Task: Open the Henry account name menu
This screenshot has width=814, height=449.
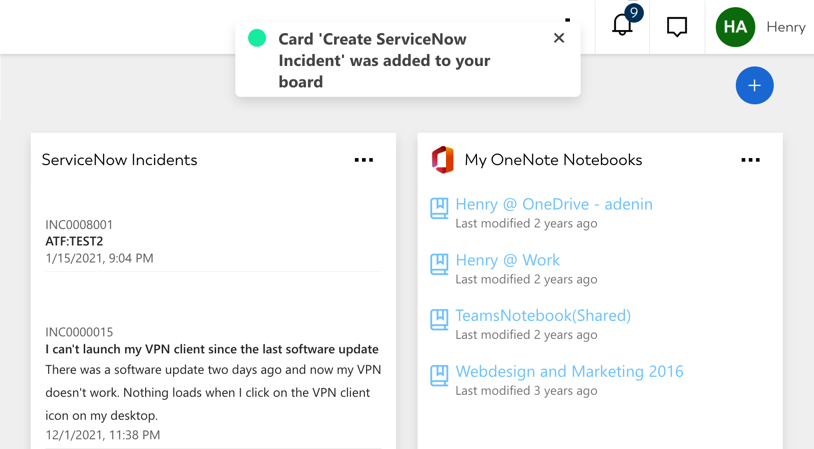Action: point(785,27)
